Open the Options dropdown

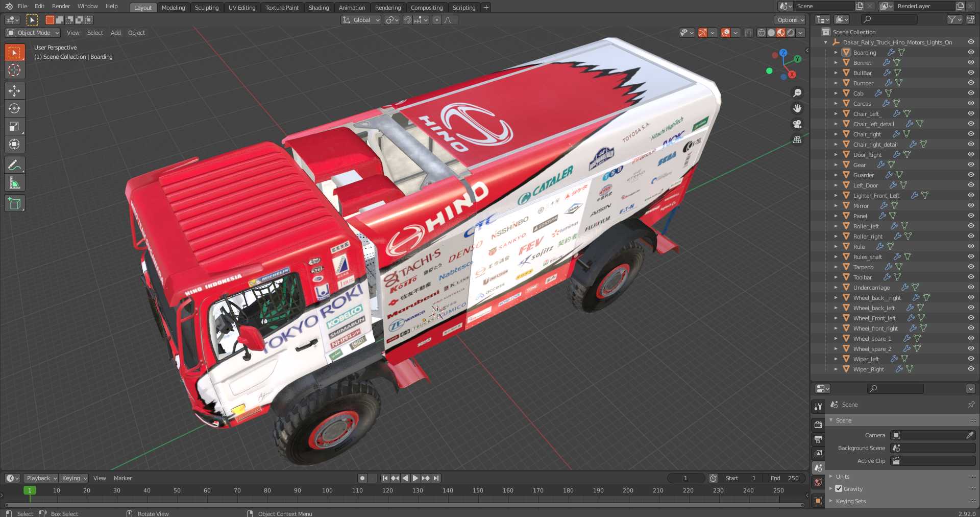click(790, 20)
